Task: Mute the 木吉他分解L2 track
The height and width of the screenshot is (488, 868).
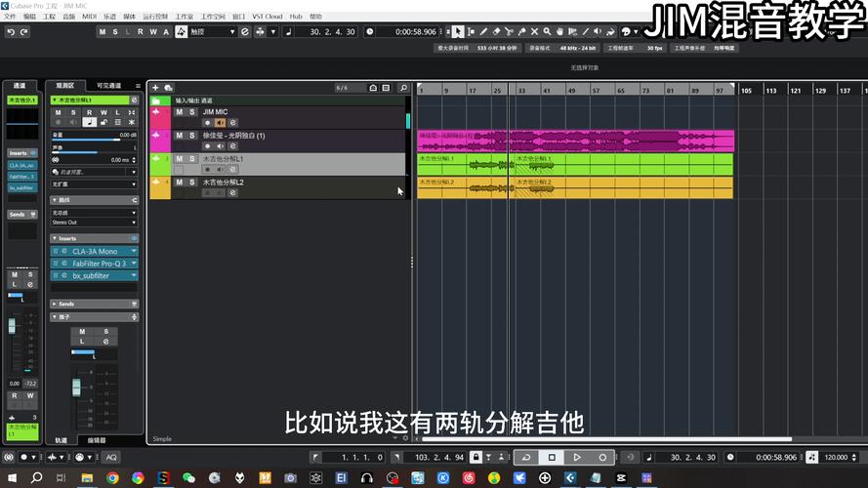Action: pos(179,183)
